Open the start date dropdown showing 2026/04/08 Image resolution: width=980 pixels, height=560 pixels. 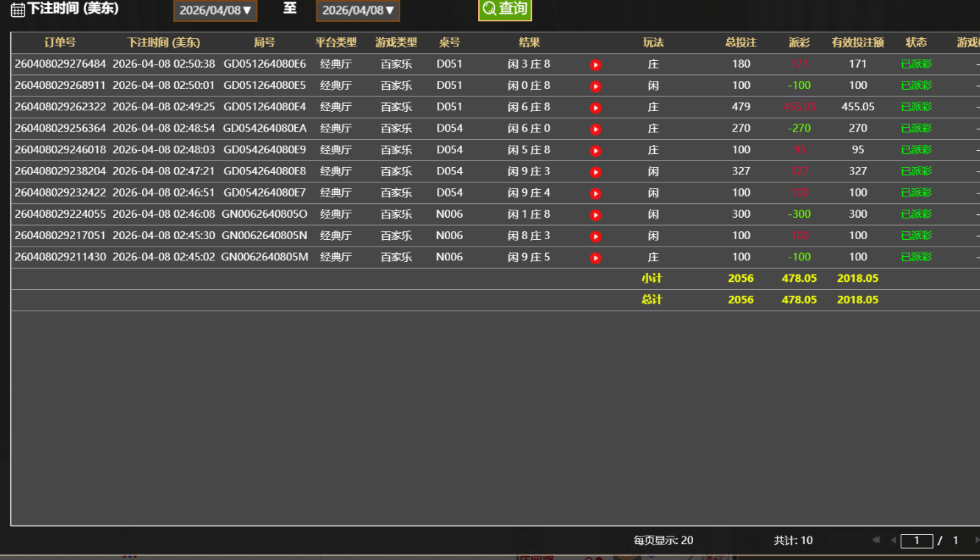click(x=215, y=11)
